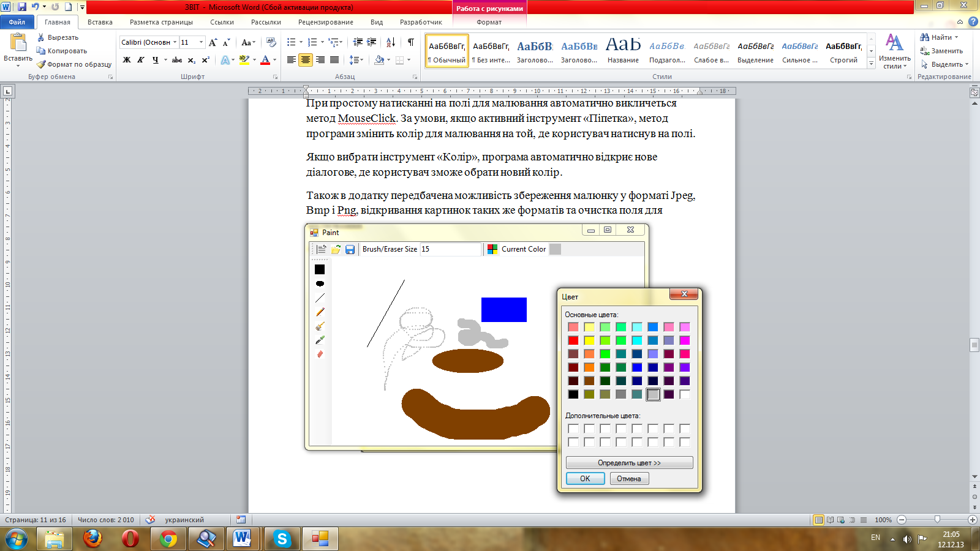
Task: Cut selection with Вырезать
Action: pos(58,37)
